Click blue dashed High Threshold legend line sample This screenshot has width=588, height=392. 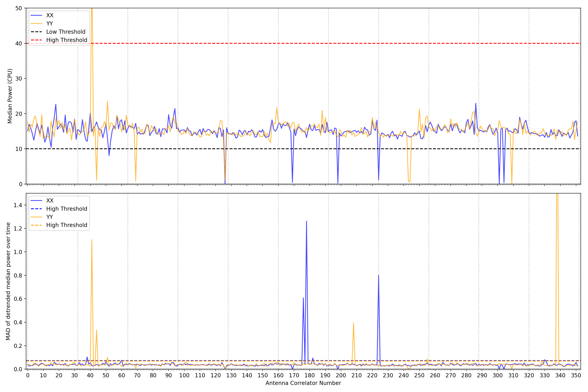point(36,209)
